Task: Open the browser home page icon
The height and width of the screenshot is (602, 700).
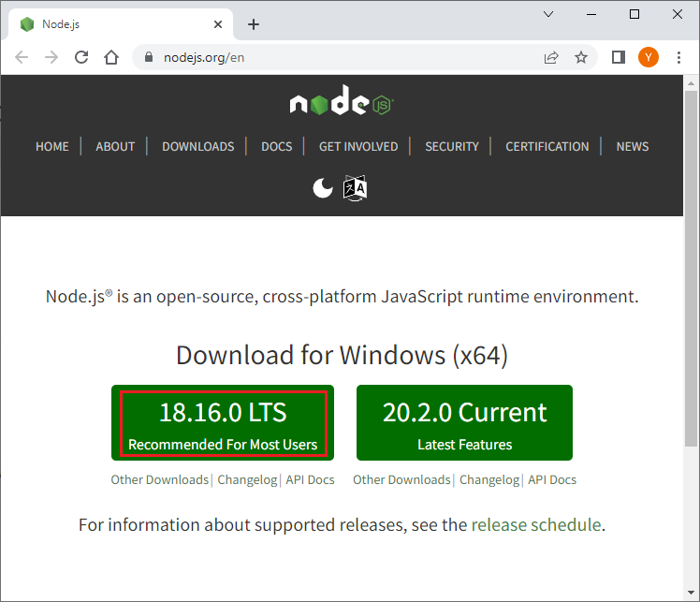Action: [111, 57]
